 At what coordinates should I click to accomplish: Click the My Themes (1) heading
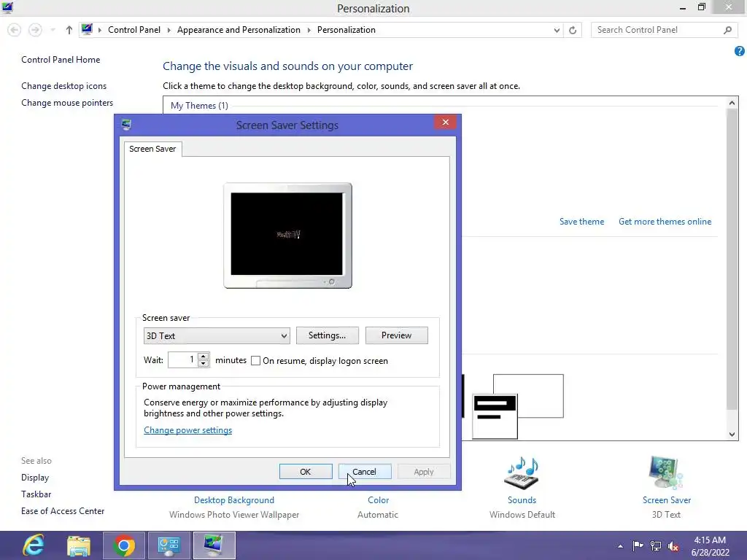pos(199,105)
